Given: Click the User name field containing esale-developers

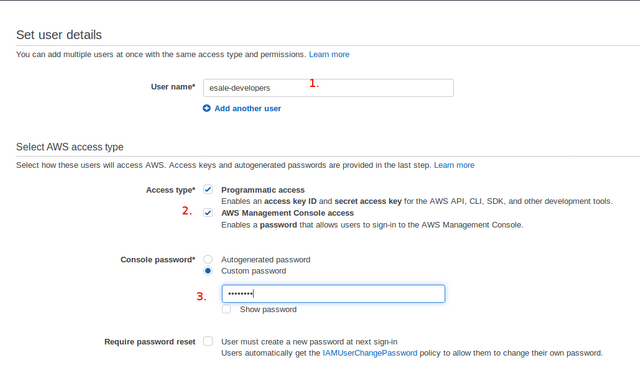Looking at the screenshot, I should [328, 88].
